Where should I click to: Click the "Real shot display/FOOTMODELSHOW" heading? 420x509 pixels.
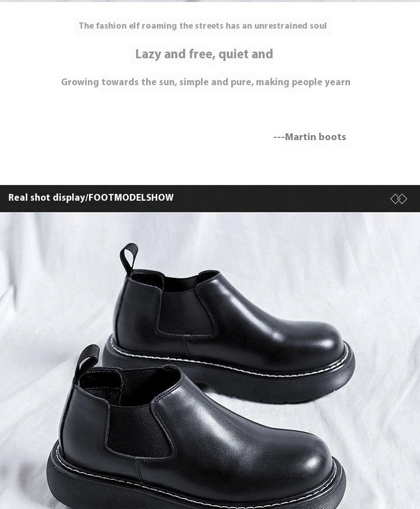pos(91,198)
